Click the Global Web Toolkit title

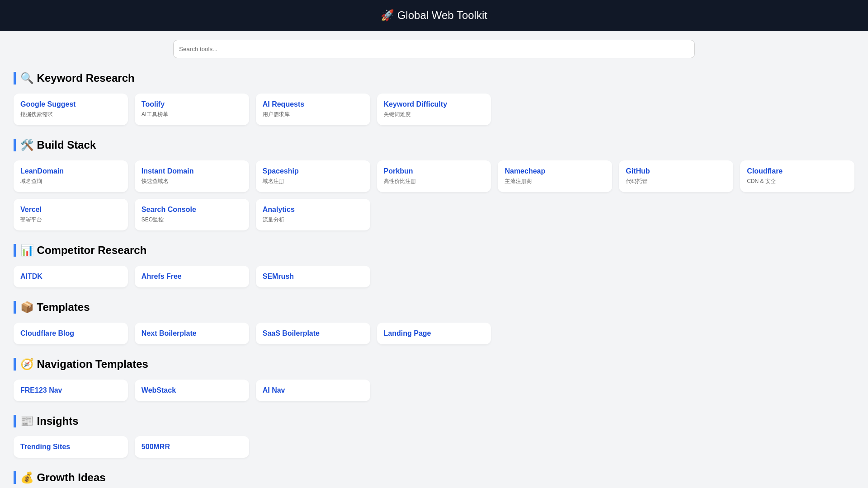click(x=442, y=15)
